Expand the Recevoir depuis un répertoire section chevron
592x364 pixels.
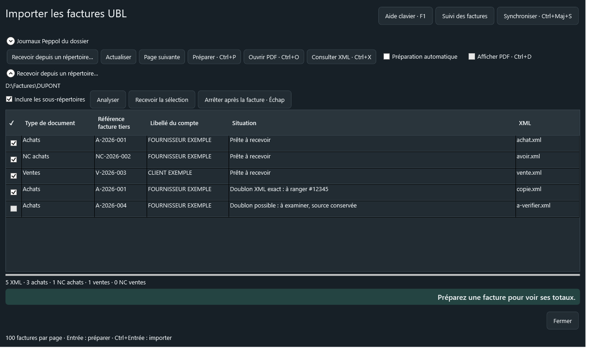[x=10, y=73]
